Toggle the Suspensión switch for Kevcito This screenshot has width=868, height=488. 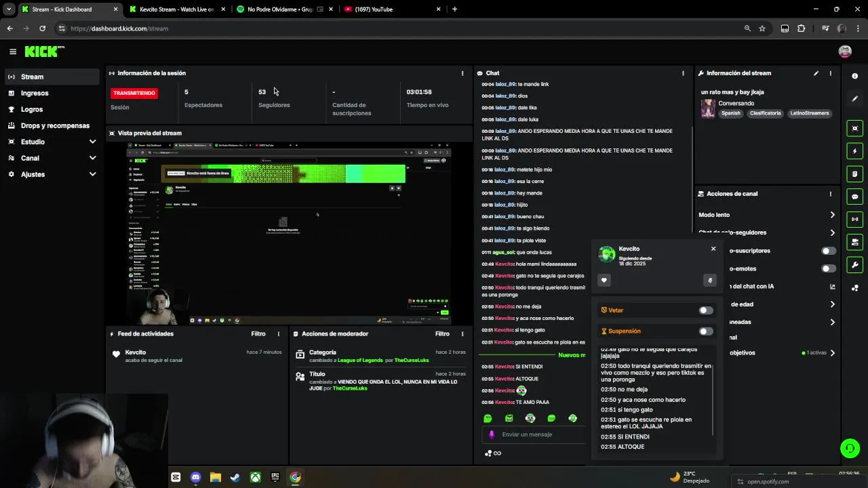706,331
